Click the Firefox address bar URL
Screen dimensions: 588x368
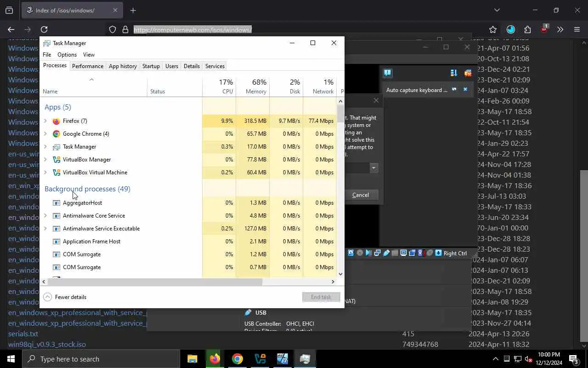[192, 29]
